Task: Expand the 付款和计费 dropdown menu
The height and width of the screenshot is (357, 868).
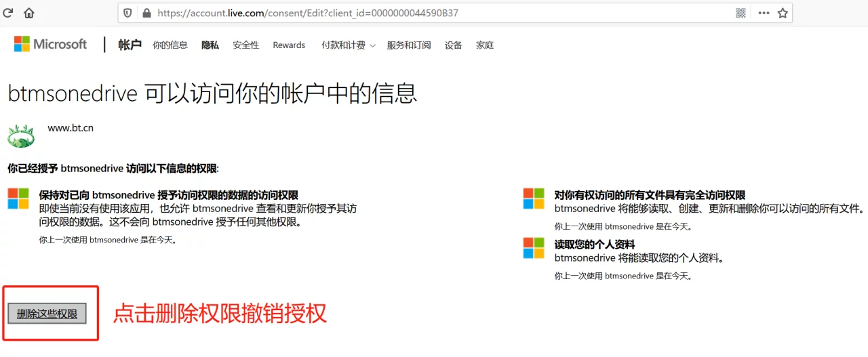Action: [349, 45]
